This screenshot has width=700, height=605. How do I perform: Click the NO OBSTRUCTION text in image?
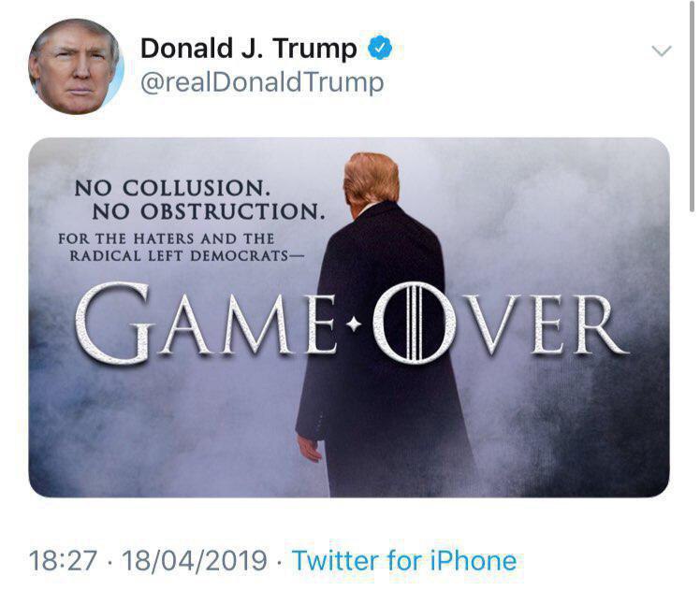209,211
